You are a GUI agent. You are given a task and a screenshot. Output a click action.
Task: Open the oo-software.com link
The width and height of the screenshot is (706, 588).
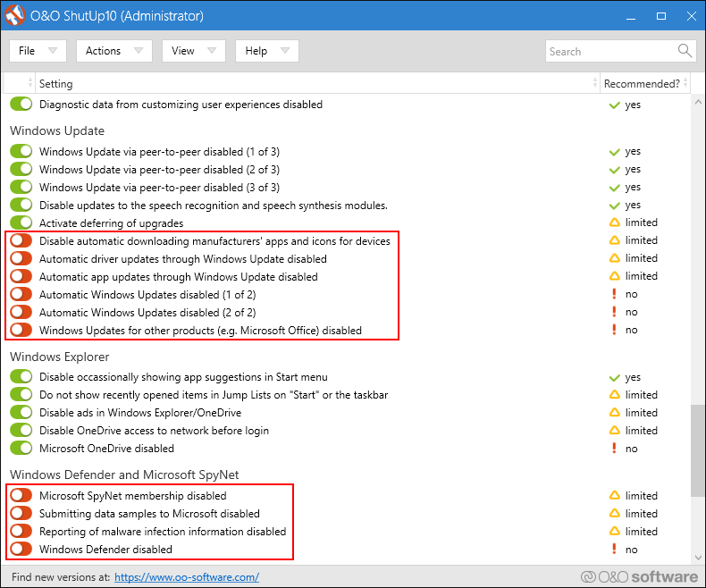pyautogui.click(x=187, y=576)
